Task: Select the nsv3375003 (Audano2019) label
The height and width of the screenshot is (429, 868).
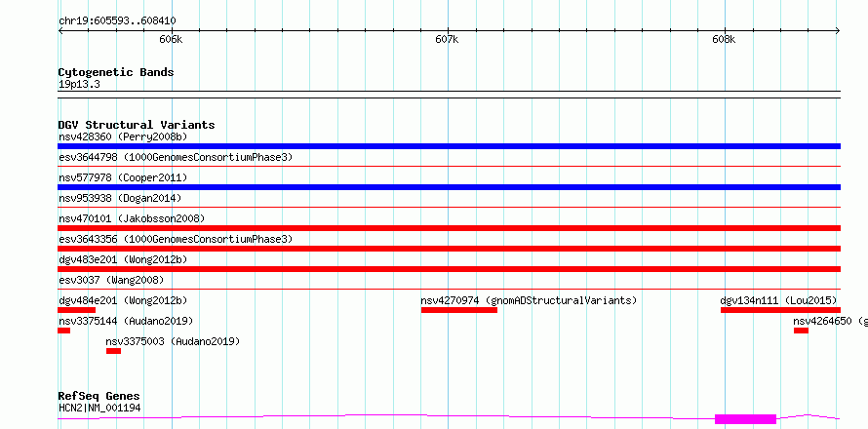Action: pos(173,341)
